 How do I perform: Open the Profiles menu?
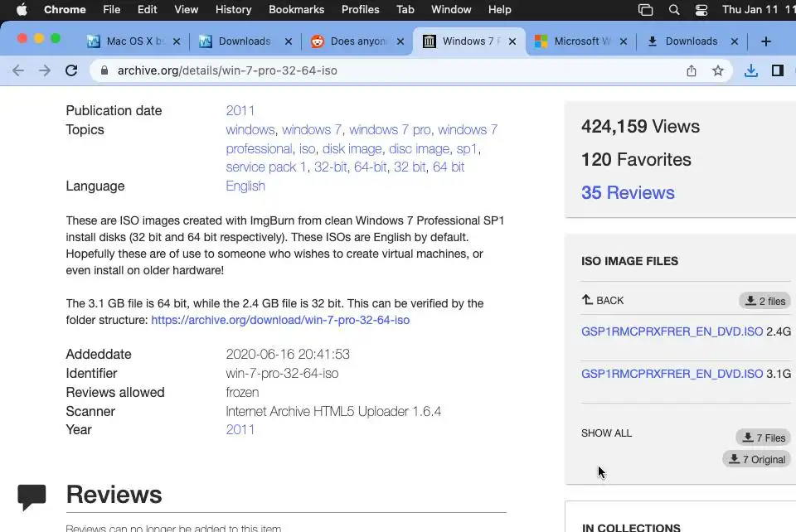click(x=361, y=10)
